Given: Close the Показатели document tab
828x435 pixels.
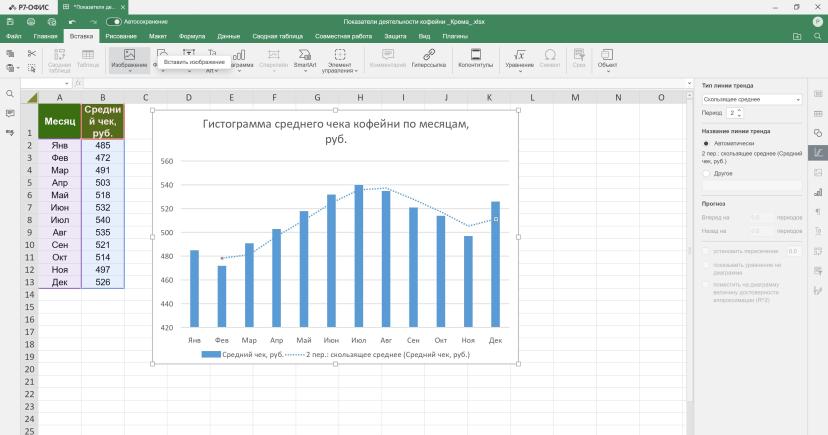Looking at the screenshot, I should pos(123,7).
